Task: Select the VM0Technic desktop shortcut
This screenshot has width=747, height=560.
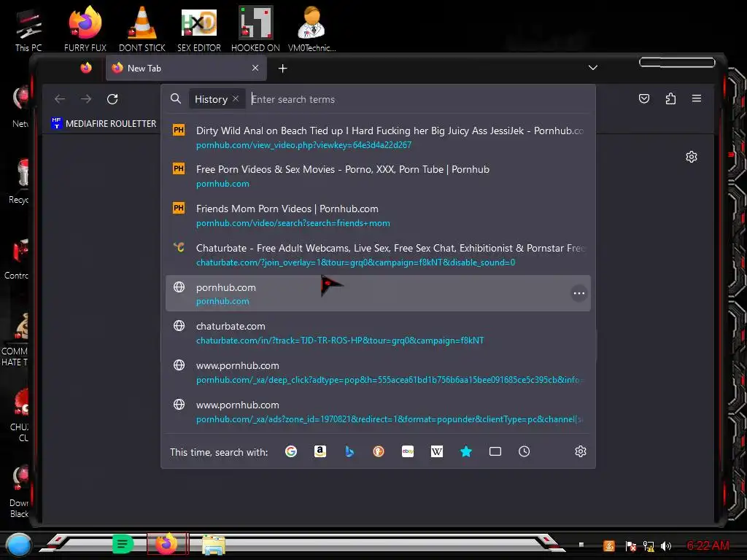Action: point(311,29)
